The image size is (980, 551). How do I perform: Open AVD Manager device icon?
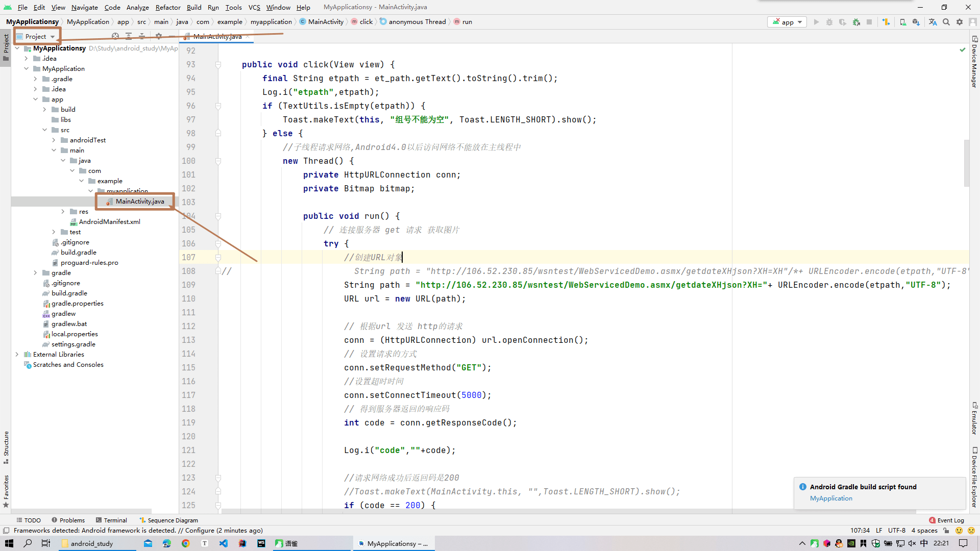903,22
